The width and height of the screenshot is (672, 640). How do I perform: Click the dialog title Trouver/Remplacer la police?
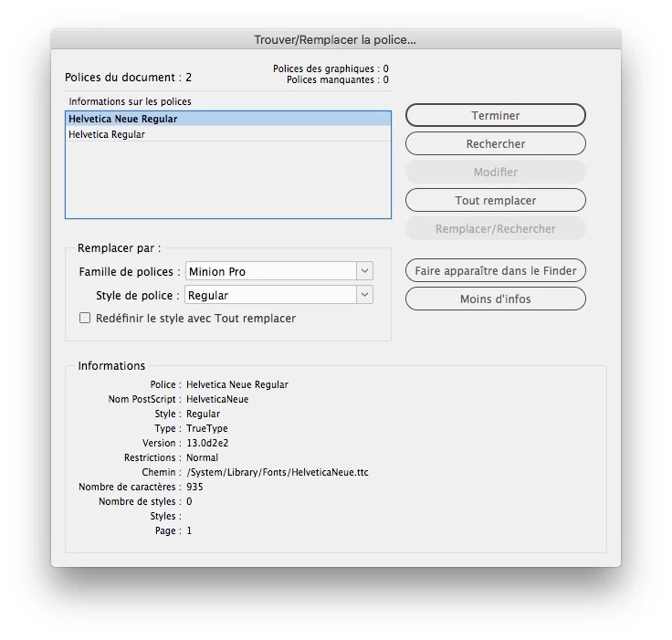pyautogui.click(x=335, y=40)
